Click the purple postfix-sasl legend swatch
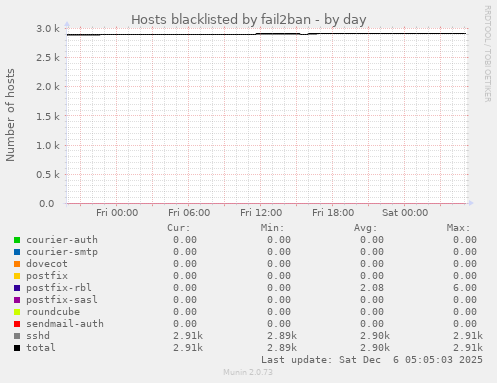The width and height of the screenshot is (497, 383). pyautogui.click(x=17, y=300)
